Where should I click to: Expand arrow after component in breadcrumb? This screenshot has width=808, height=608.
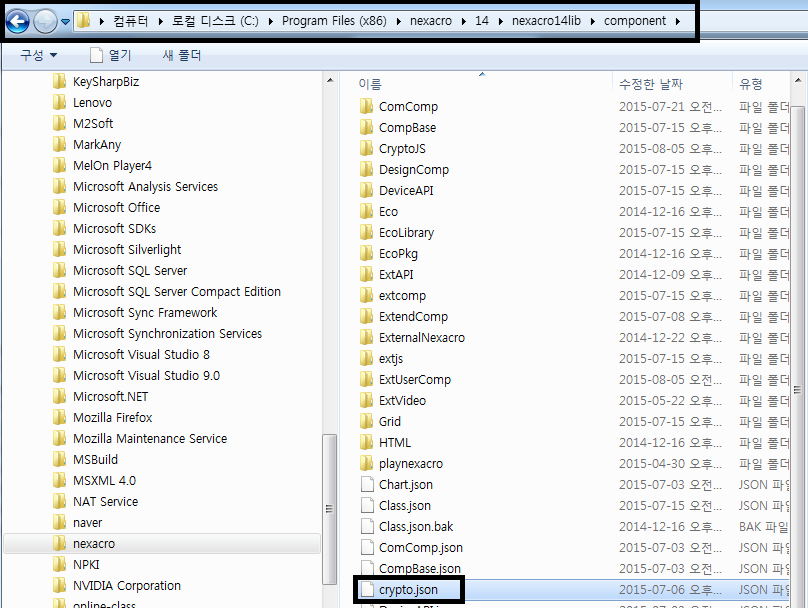[678, 21]
